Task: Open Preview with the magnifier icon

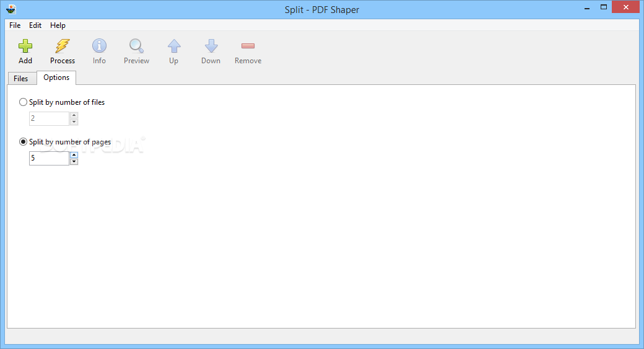Action: [136, 46]
